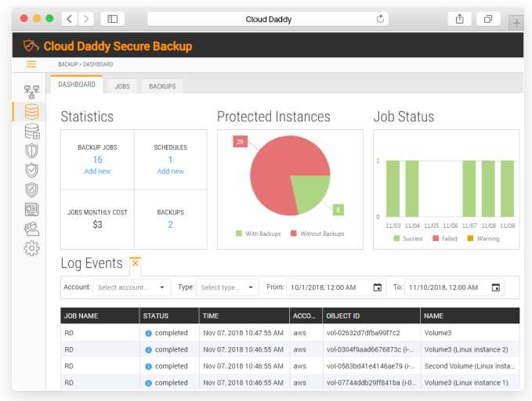Click info status icon for Second Volume row
532x401 pixels.
pyautogui.click(x=148, y=367)
